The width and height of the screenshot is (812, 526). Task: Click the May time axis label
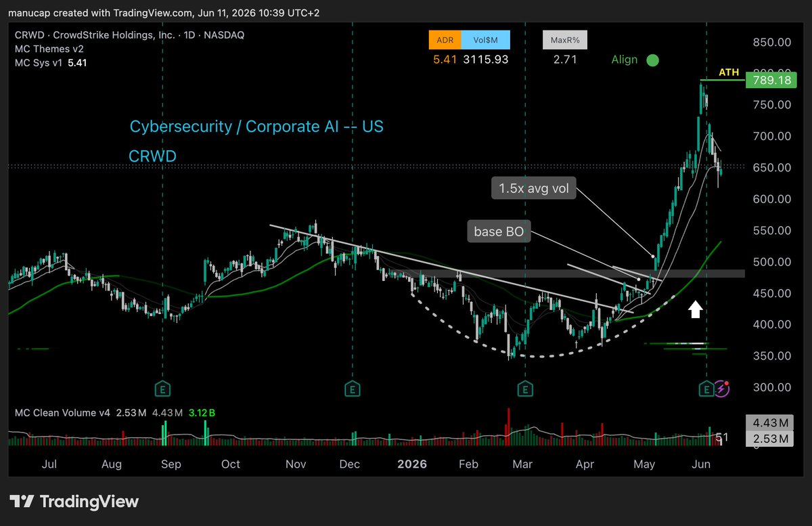(x=645, y=464)
